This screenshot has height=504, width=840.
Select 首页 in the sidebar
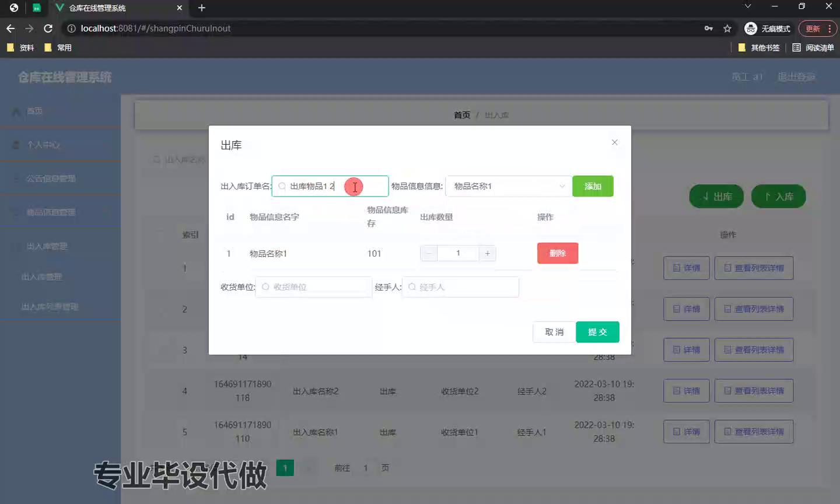click(x=60, y=111)
